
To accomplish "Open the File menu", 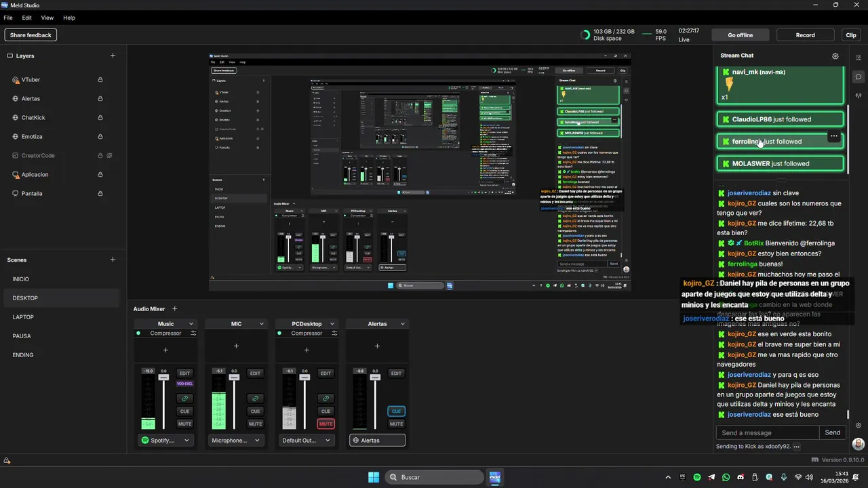I will (8, 18).
